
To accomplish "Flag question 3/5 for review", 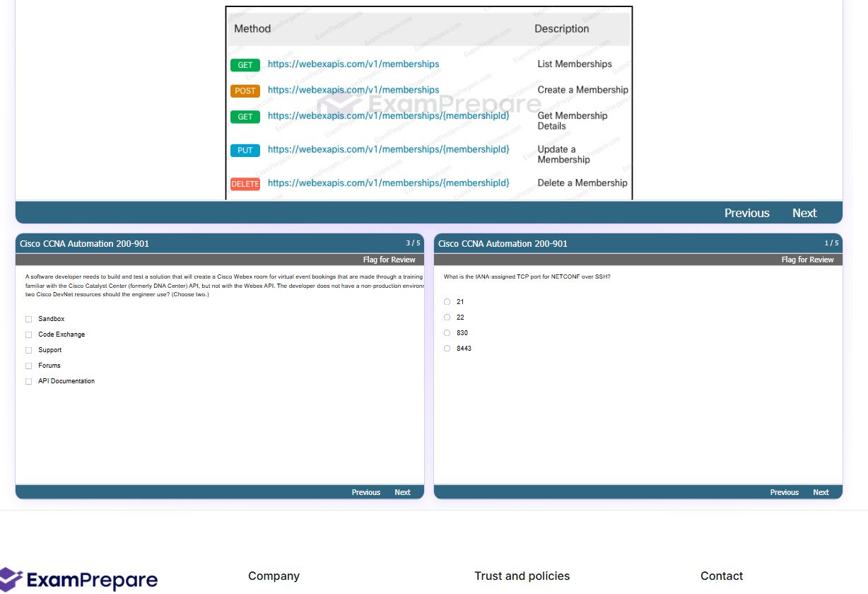I will click(x=389, y=260).
